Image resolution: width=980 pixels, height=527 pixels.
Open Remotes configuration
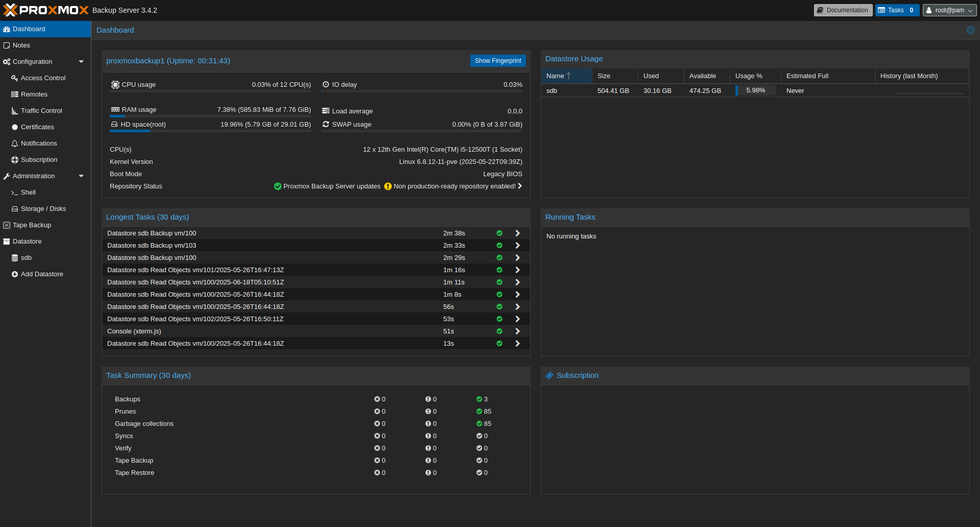[x=45, y=94]
